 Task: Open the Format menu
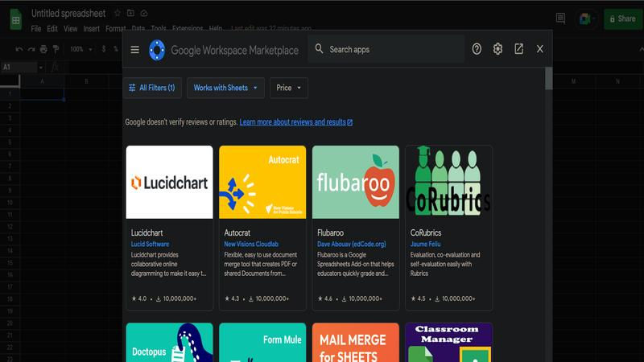pos(115,29)
